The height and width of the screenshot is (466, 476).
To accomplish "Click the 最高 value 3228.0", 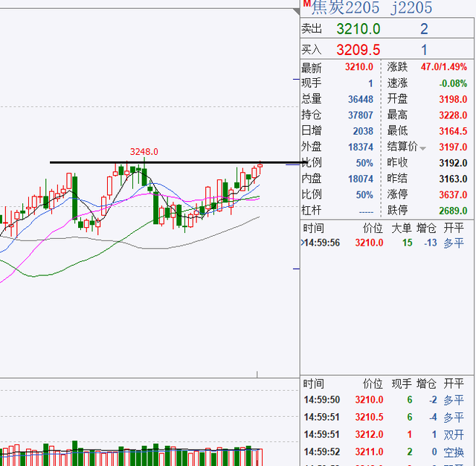I will (453, 115).
